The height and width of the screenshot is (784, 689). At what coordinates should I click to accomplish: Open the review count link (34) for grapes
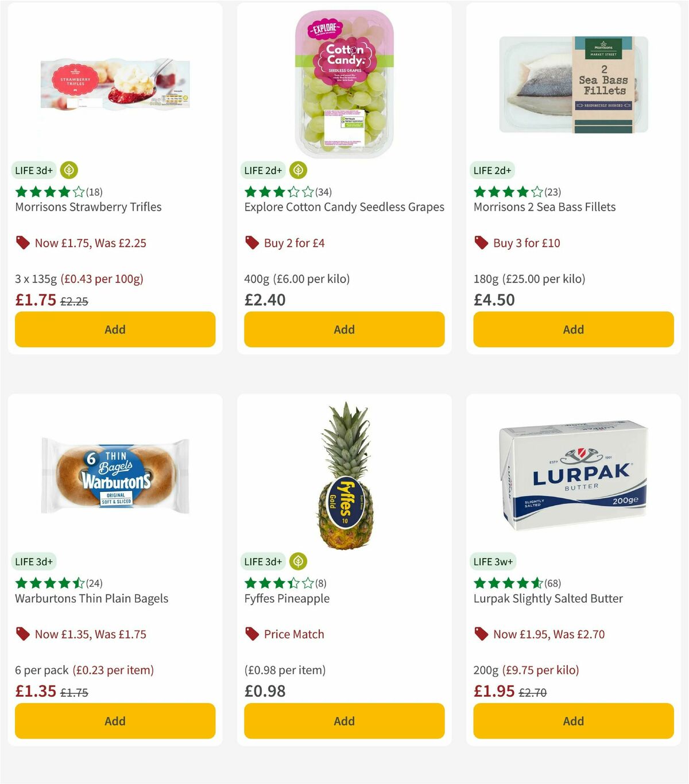pyautogui.click(x=322, y=192)
